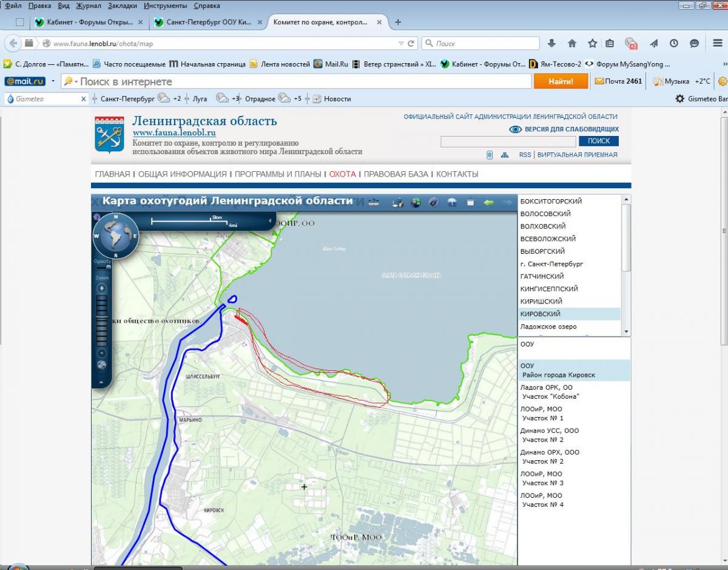The height and width of the screenshot is (570, 728).
Task: Select Ладога ОРК Участок Кобона entry
Action: coord(550,392)
